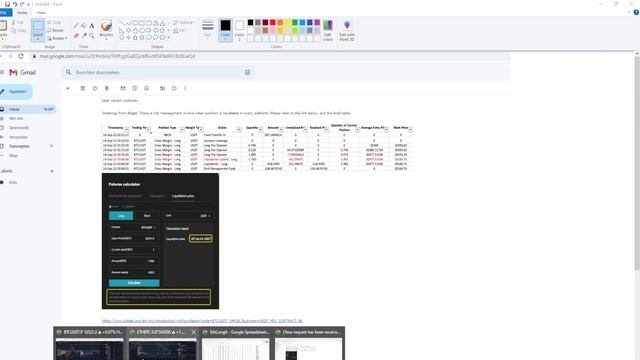Viewport: 640px width, 360px height.
Task: Open Paint Help question mark icon
Action: click(636, 13)
